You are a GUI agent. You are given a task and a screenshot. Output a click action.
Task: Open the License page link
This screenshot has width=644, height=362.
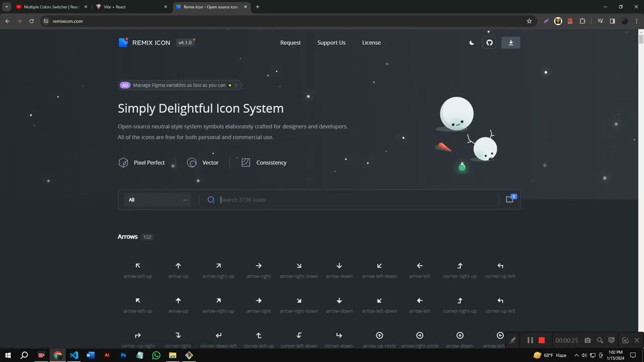point(371,43)
